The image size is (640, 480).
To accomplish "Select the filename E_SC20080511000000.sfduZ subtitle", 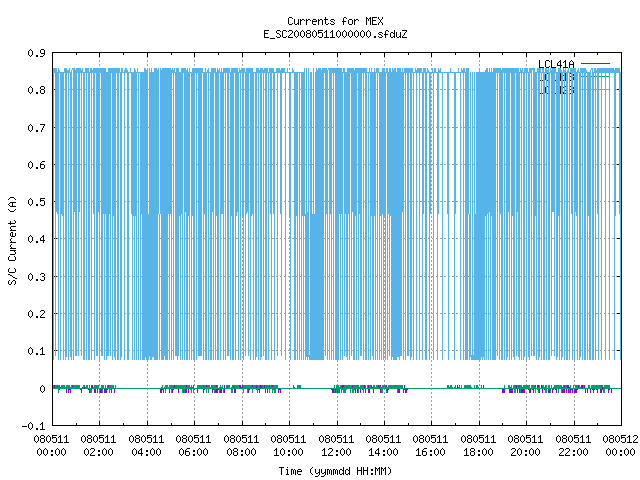I will [x=335, y=34].
